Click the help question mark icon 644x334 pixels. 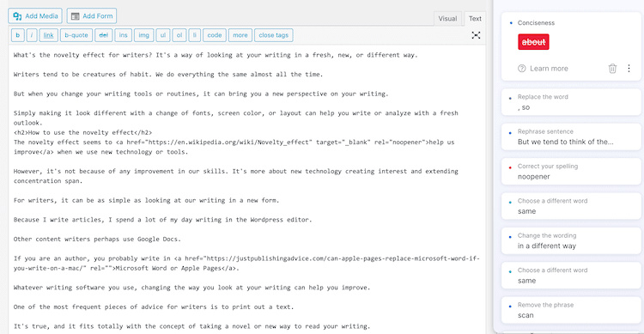(x=521, y=69)
